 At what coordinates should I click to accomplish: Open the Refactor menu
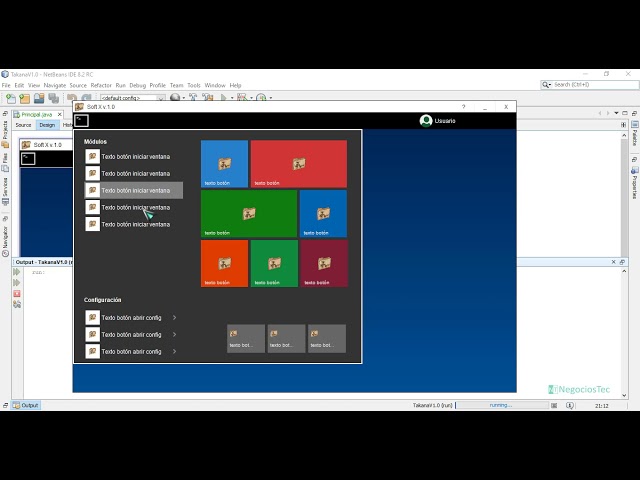coord(101,85)
